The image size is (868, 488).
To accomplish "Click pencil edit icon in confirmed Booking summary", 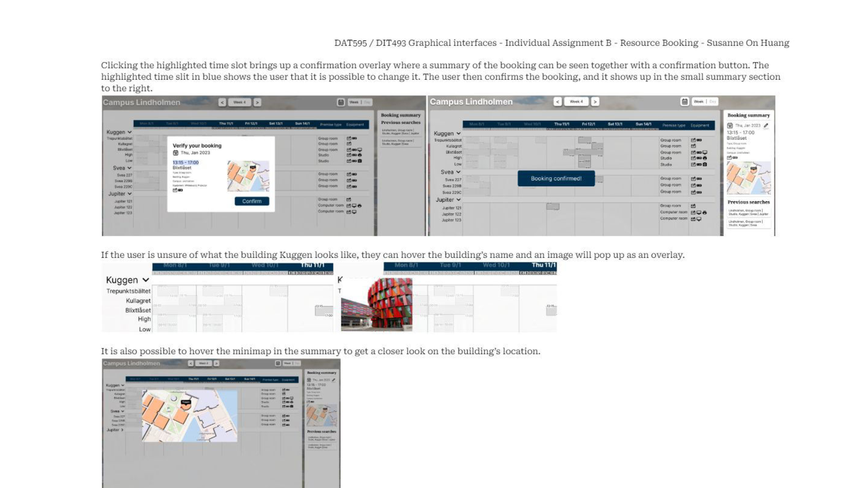I will 766,125.
